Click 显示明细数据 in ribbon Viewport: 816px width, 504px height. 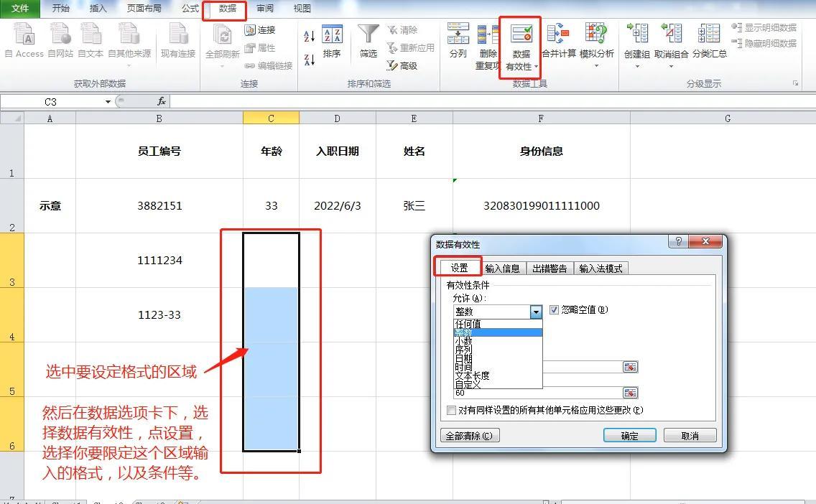point(764,27)
